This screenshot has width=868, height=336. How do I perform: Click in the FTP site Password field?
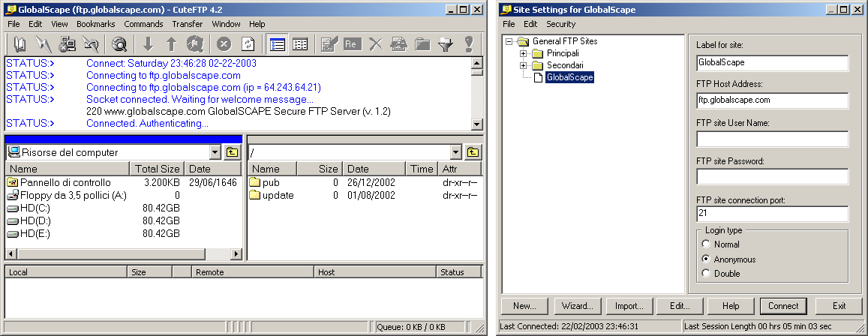pos(772,176)
